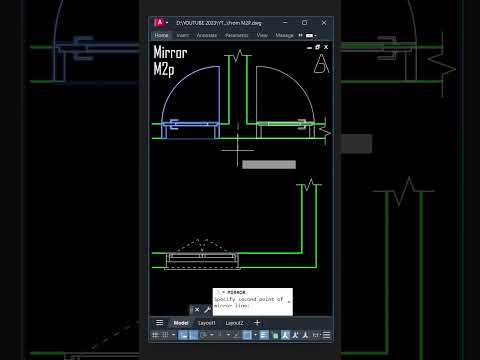Show more ribbon tabs via overflow arrows
The width and height of the screenshot is (480, 360).
coord(300,35)
